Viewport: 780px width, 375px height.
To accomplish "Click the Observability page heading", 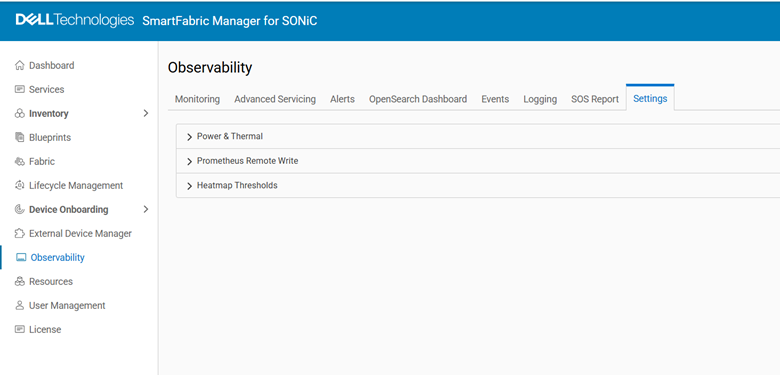I will point(210,68).
